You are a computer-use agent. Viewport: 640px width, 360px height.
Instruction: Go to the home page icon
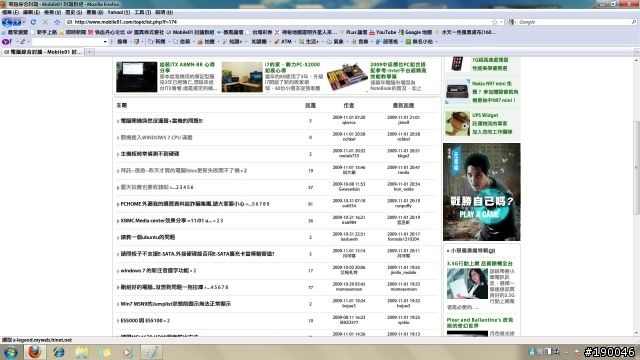(57, 22)
